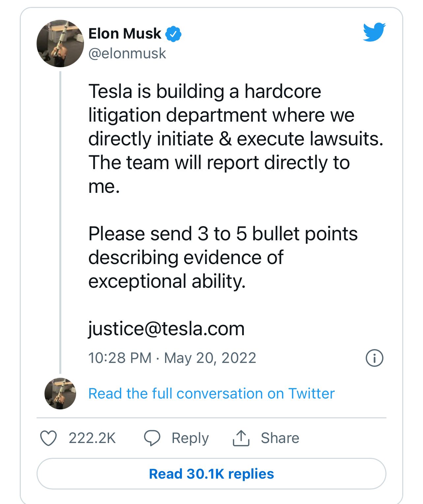Click the 222.2K likes count

point(92,438)
